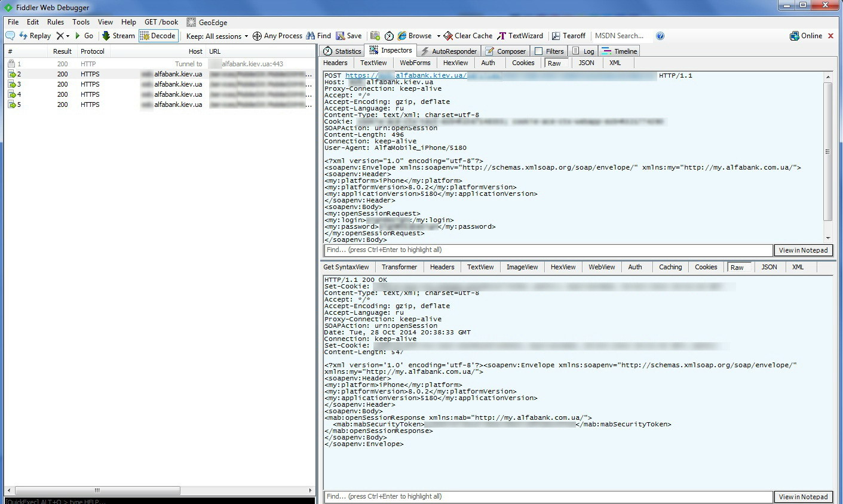Viewport: 843px width, 504px height.
Task: Switch to the Composer tab
Action: click(x=505, y=51)
